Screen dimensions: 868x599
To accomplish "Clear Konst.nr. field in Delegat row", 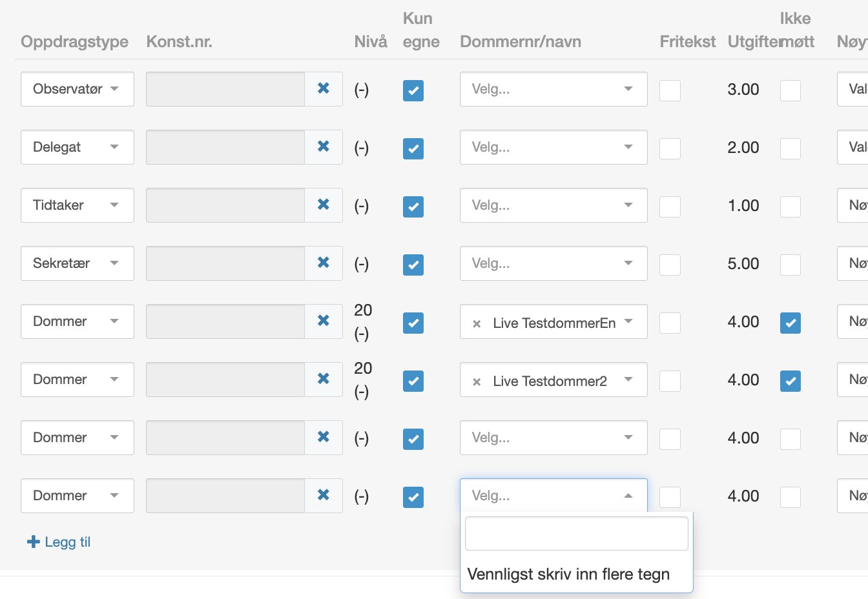I will click(324, 147).
